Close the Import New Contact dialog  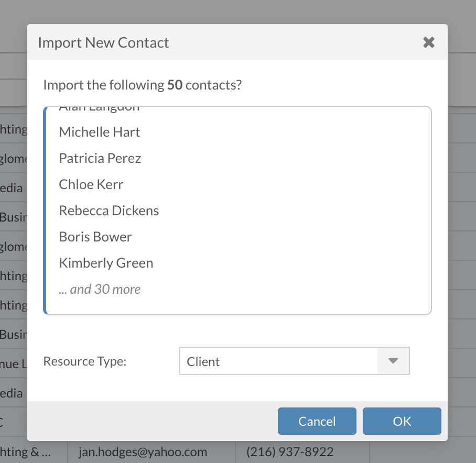click(429, 42)
